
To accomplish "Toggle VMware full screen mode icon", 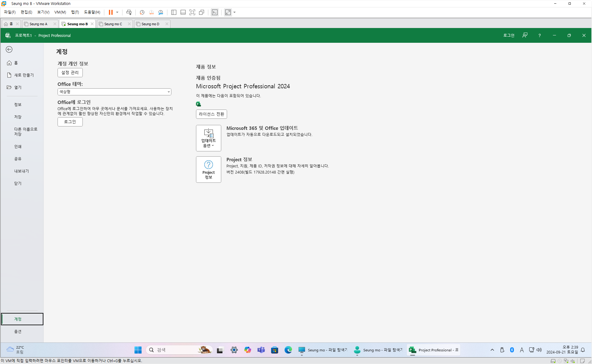I will point(192,12).
